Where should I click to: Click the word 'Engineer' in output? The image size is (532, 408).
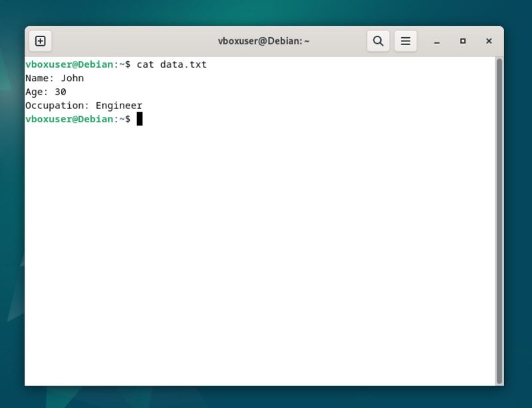[119, 106]
